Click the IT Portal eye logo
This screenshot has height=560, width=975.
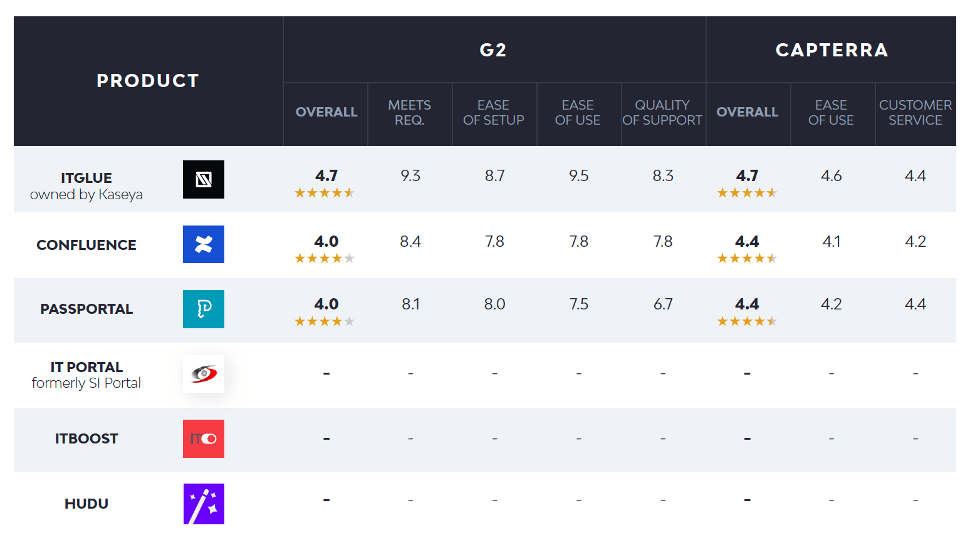point(203,374)
